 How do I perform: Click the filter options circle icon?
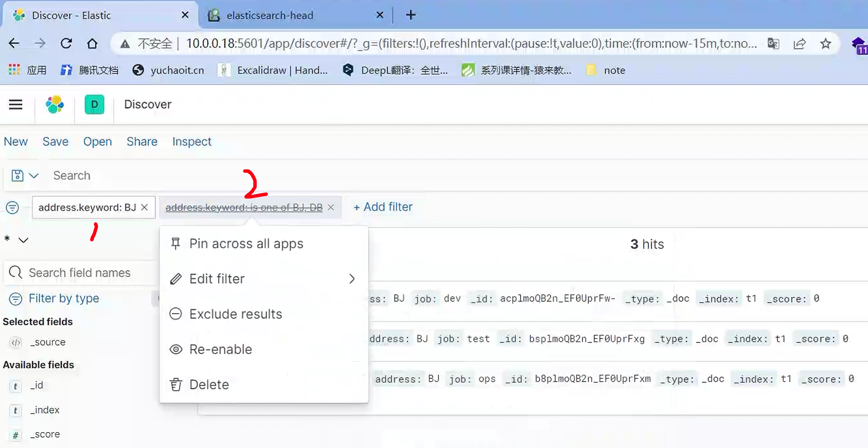tap(13, 207)
